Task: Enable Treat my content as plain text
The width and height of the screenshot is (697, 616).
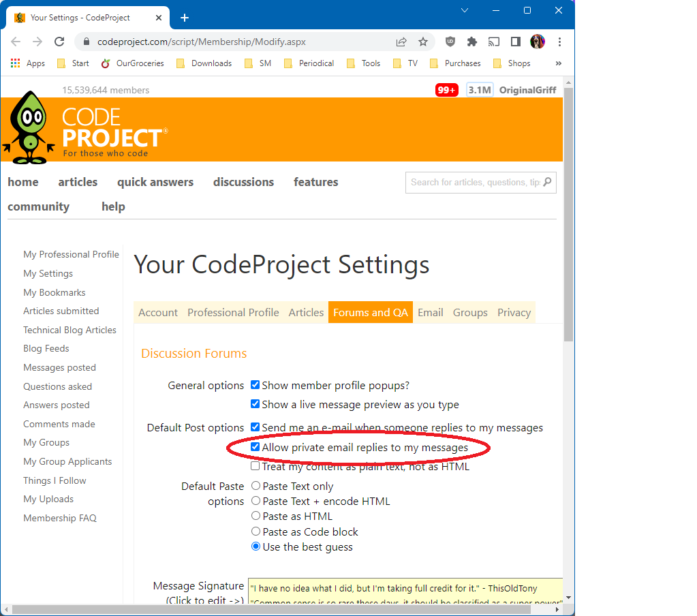Action: tap(255, 466)
